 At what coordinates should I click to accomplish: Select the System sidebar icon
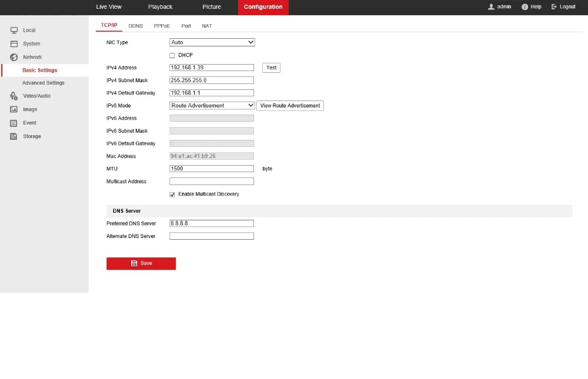click(12, 43)
